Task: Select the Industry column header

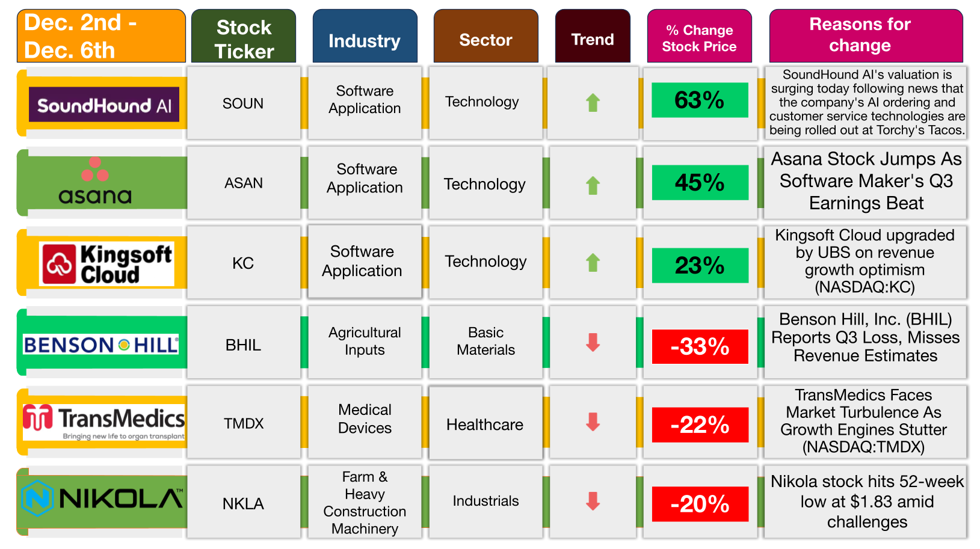Action: click(365, 36)
